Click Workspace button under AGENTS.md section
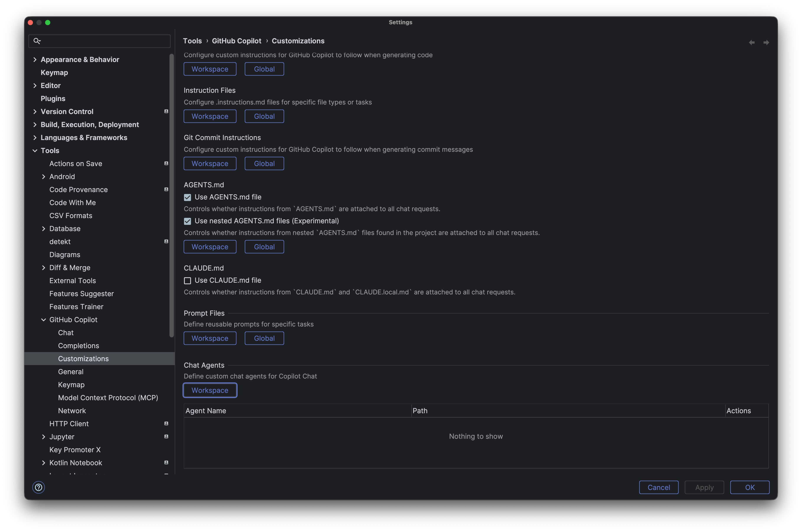The image size is (802, 532). coord(210,247)
